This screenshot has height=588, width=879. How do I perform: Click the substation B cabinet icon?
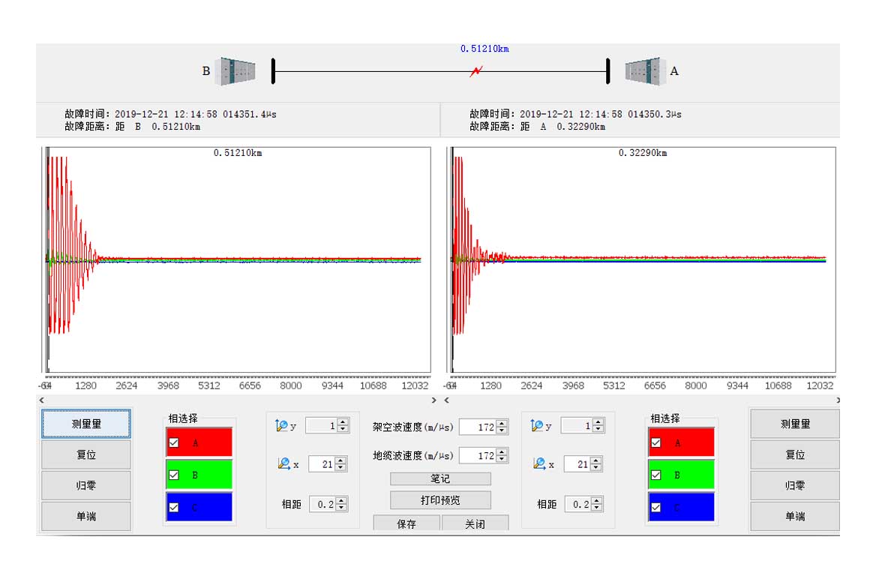(235, 70)
